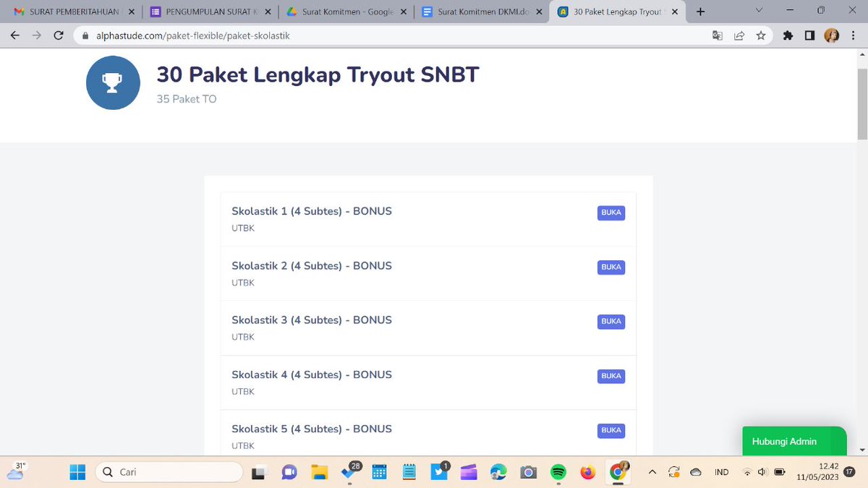
Task: Click the browser forward arrow
Action: (36, 35)
